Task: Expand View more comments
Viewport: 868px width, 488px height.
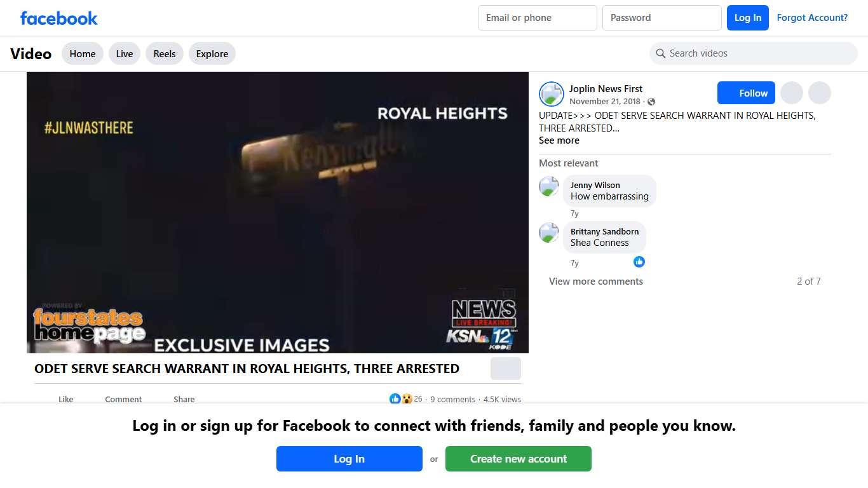Action: [596, 281]
